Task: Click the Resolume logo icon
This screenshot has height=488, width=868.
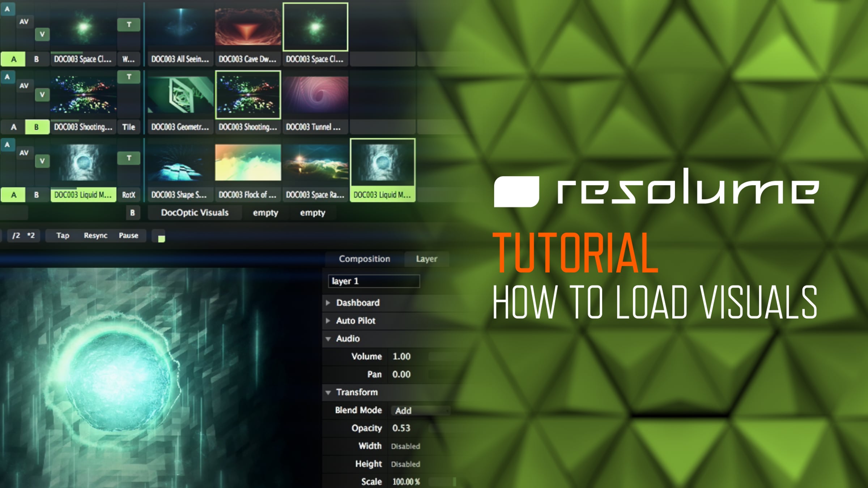Action: click(x=516, y=192)
